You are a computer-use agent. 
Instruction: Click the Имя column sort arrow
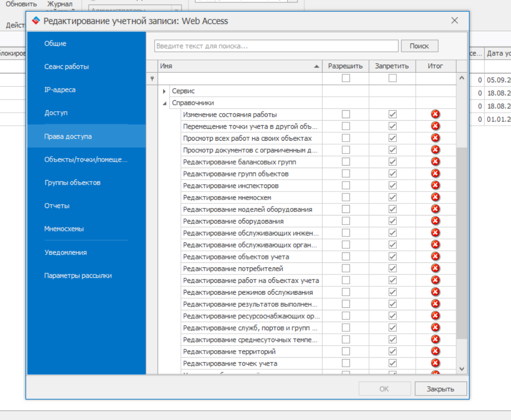[x=317, y=66]
